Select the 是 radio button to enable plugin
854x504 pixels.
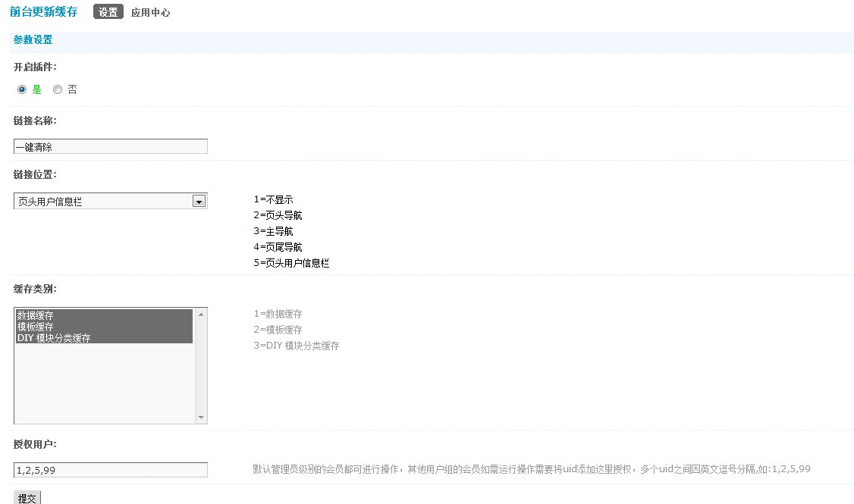tap(22, 89)
